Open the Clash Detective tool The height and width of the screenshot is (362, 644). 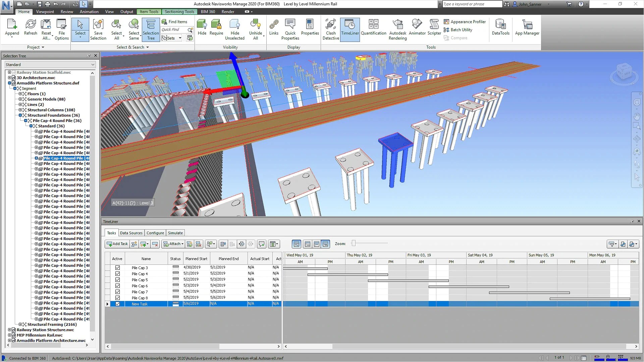pos(331,29)
